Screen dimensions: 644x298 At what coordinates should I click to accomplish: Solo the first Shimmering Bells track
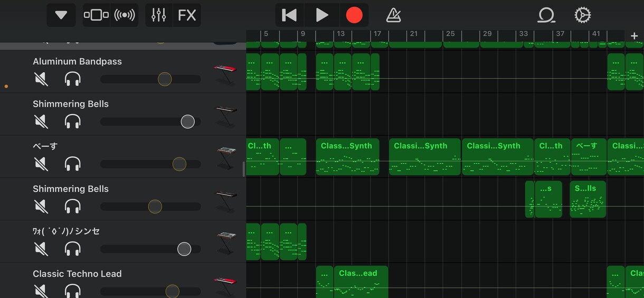coord(72,122)
